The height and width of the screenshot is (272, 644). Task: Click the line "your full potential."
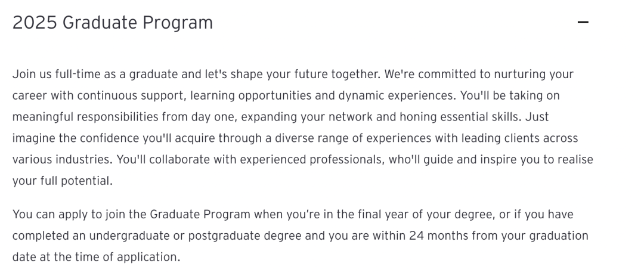click(x=63, y=181)
